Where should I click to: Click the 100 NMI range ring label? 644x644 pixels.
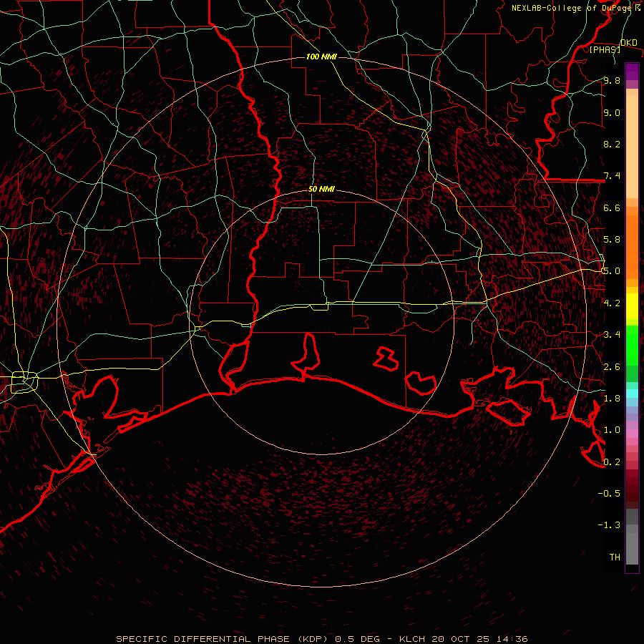tap(321, 57)
